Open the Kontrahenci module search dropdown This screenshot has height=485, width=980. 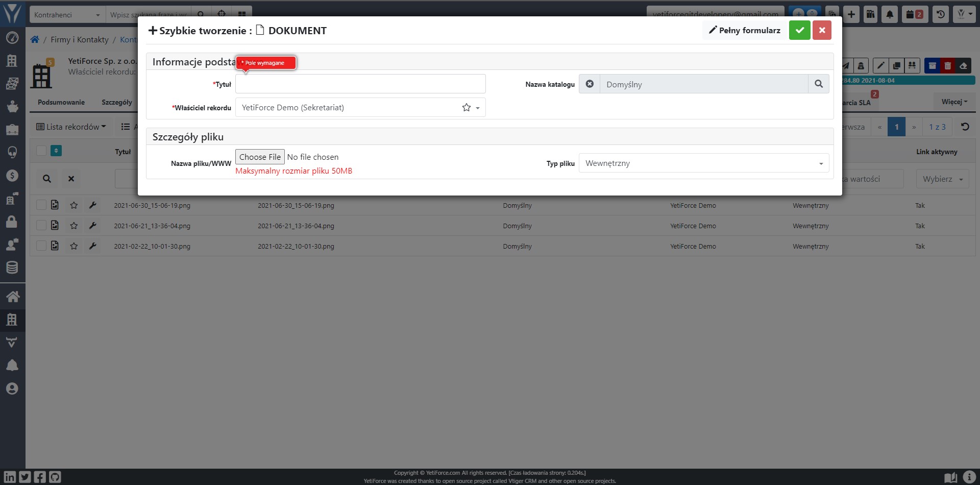pos(67,15)
